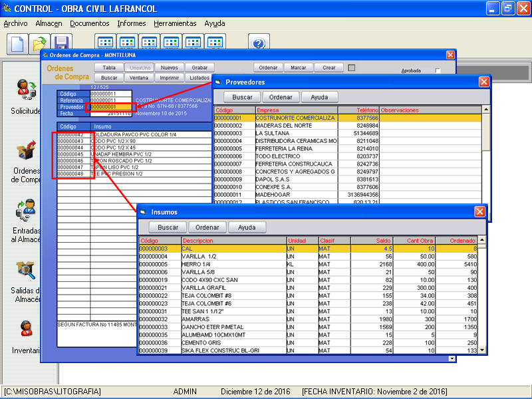The image size is (532, 399).
Task: Click the floppy disk save icon
Action: coord(61,43)
